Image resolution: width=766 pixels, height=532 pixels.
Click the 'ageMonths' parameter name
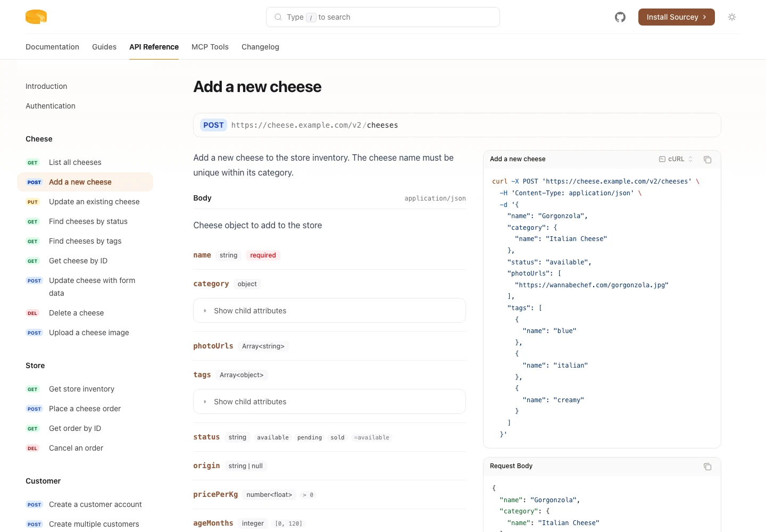pos(213,523)
